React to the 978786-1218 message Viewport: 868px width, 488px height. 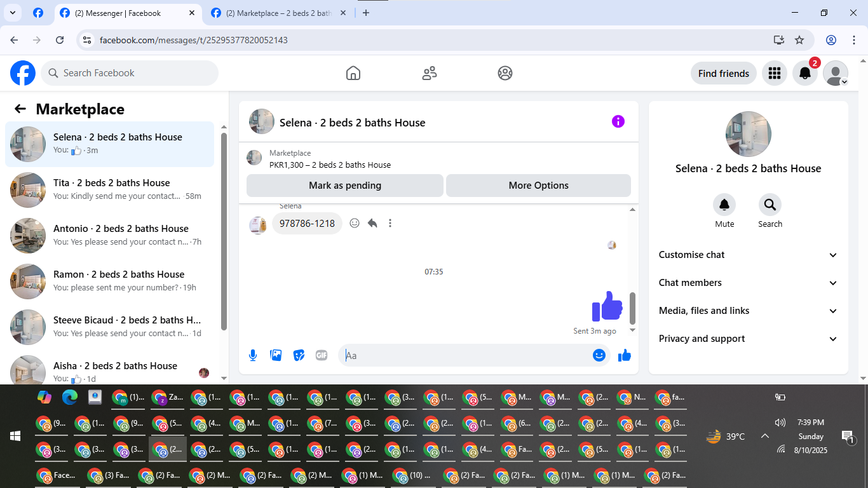pyautogui.click(x=355, y=223)
